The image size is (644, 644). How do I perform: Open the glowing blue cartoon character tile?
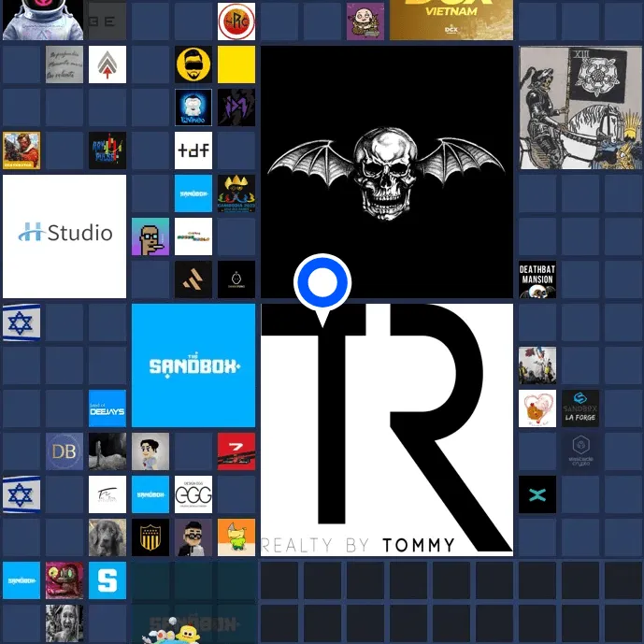pos(193,107)
